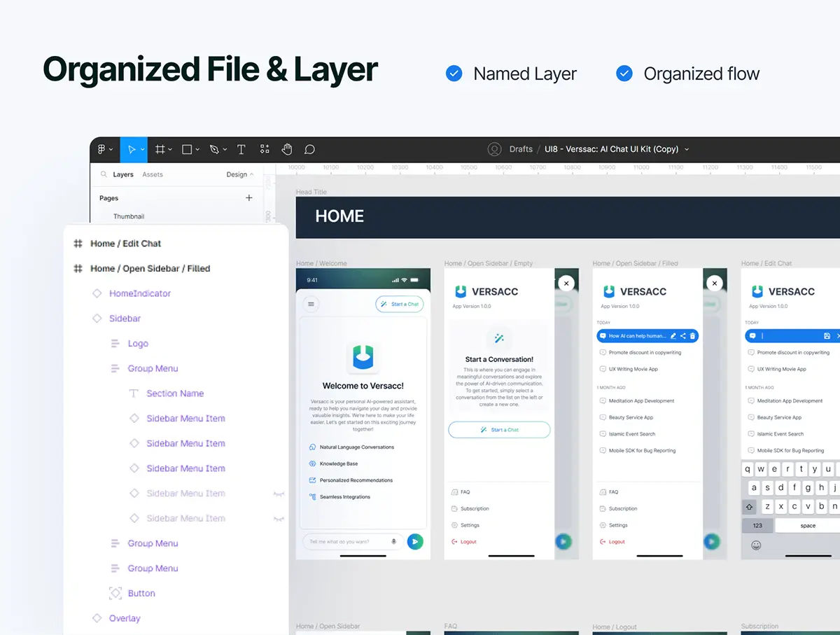The width and height of the screenshot is (840, 635).
Task: Select the Move tool arrow
Action: 130,149
